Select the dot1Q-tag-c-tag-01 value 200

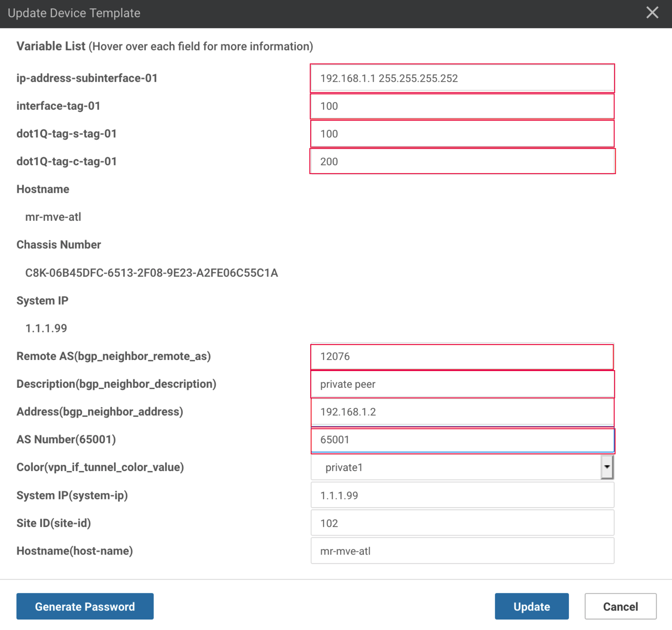[x=462, y=162]
